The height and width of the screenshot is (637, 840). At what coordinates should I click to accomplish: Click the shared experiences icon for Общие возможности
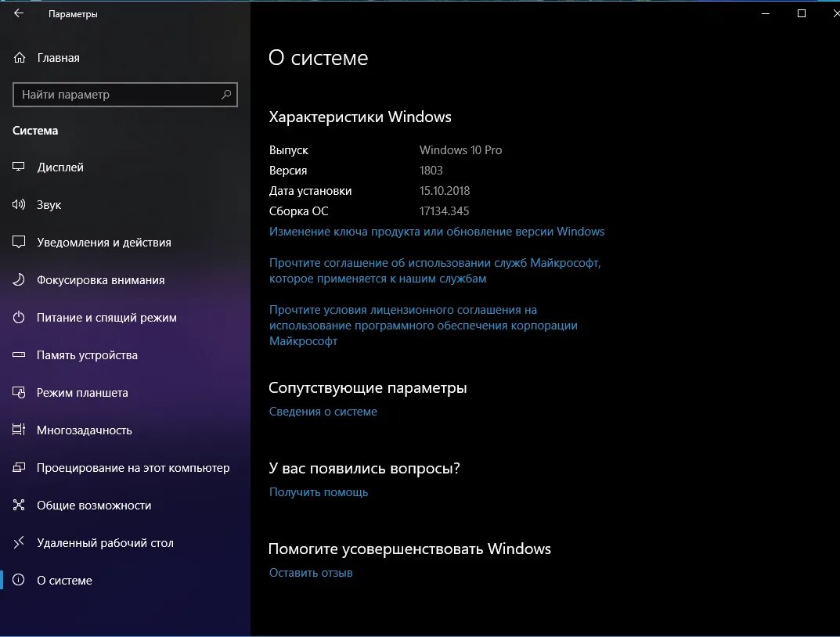tap(19, 505)
